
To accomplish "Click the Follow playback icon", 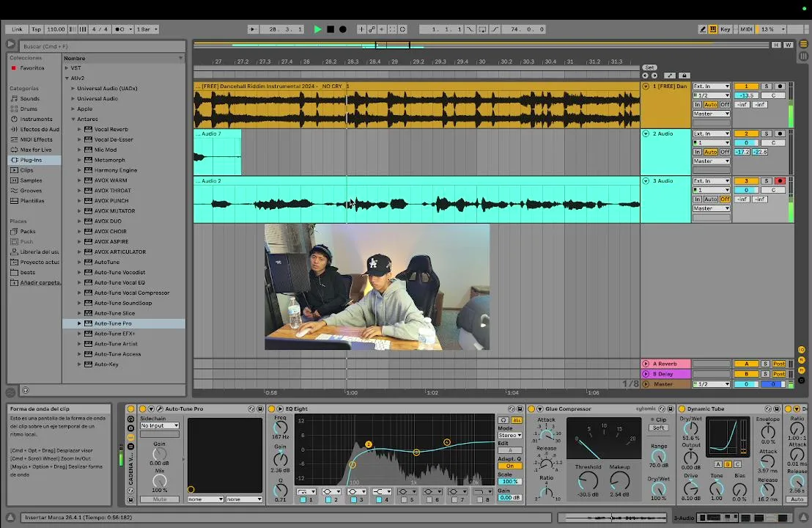I will click(252, 29).
